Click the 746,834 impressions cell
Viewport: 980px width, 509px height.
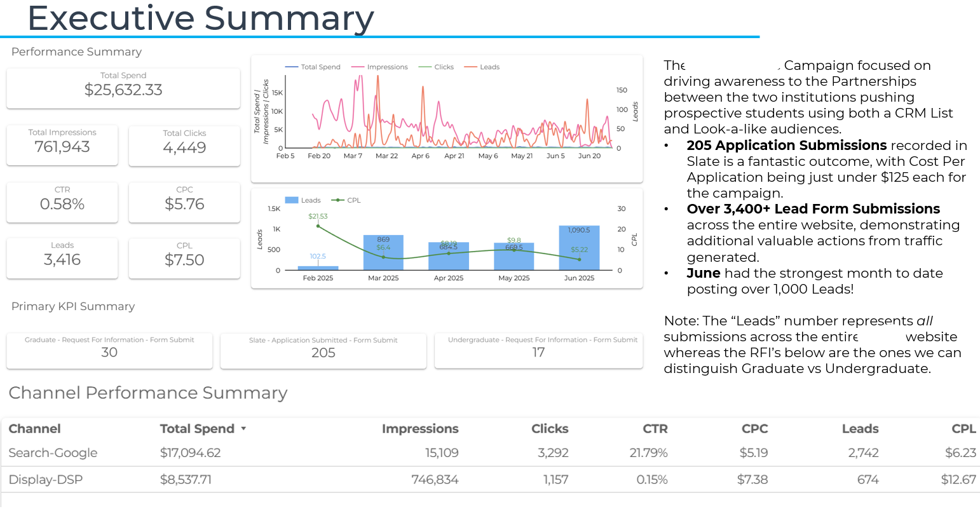435,480
